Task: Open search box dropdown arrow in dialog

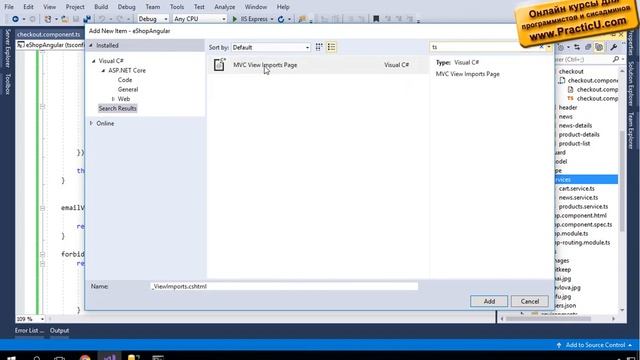Action: click(549, 47)
